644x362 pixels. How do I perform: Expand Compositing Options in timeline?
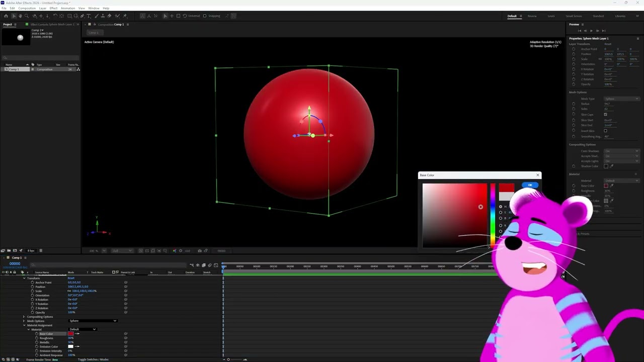(x=24, y=317)
